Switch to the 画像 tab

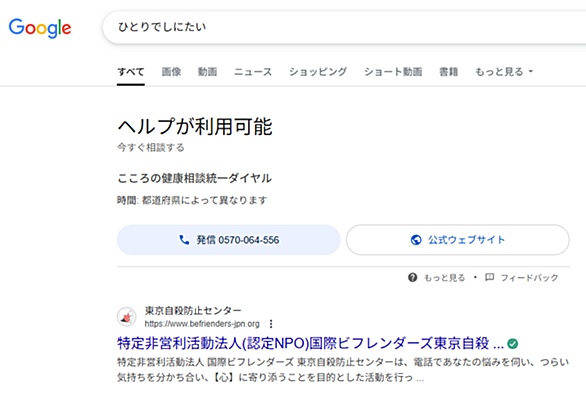pos(172,71)
